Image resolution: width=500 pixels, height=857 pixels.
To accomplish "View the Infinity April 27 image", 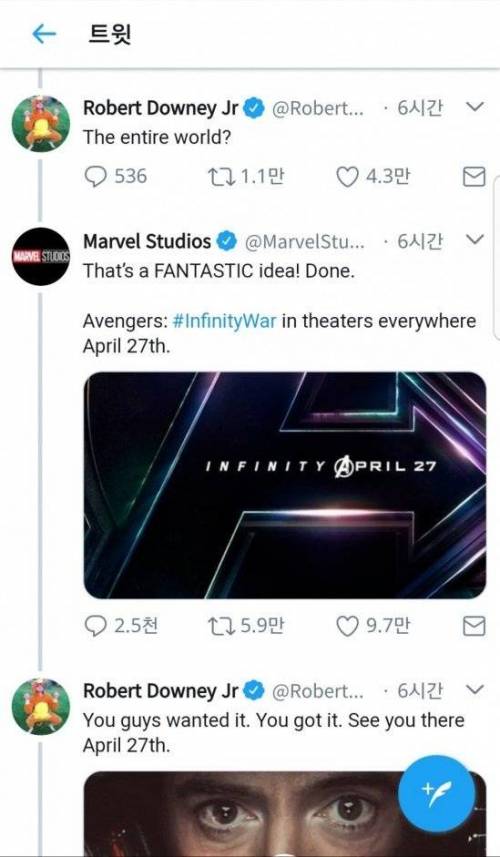I will (285, 485).
